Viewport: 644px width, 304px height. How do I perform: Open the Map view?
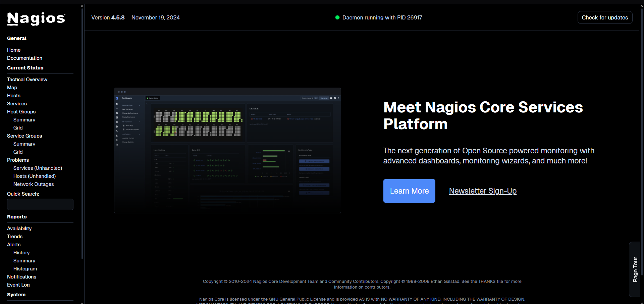click(12, 88)
